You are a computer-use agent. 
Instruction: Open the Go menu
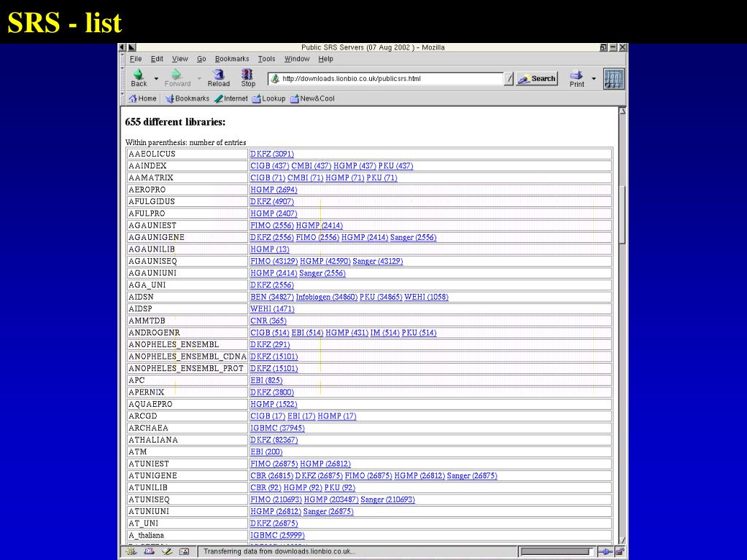(201, 58)
